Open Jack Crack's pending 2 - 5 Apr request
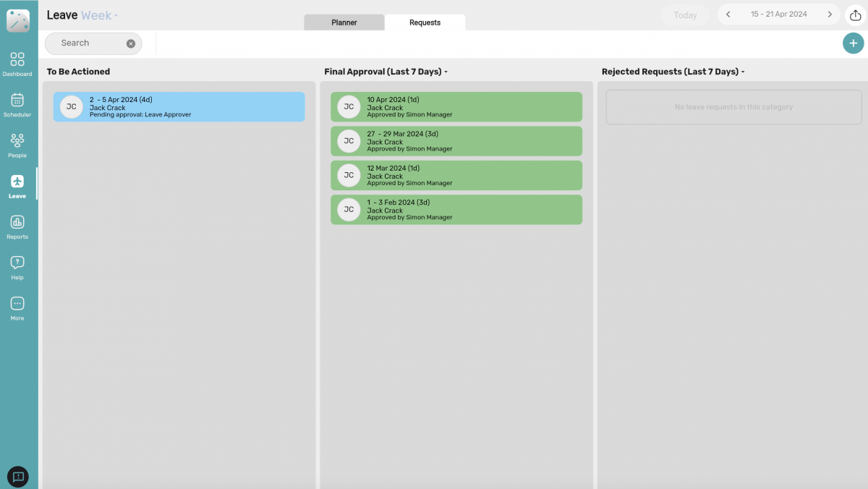This screenshot has height=489, width=868. coord(178,106)
